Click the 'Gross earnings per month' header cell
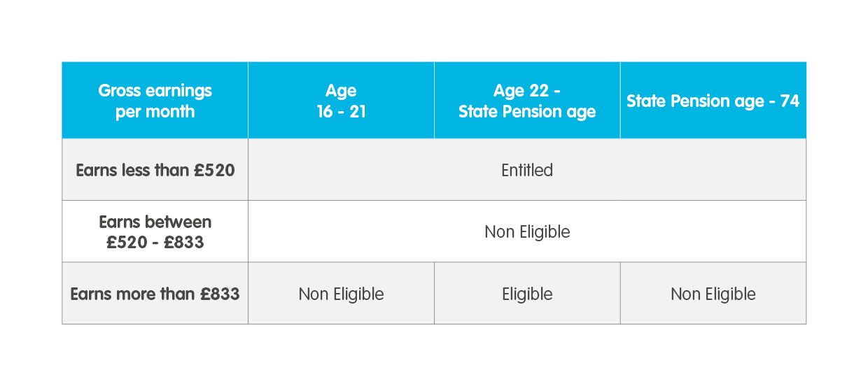The height and width of the screenshot is (386, 868). [x=155, y=100]
